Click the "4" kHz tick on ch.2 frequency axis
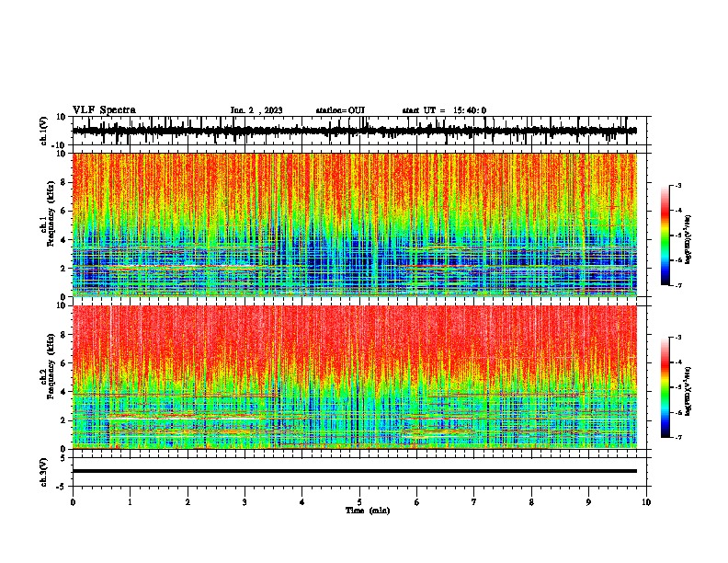Image resolution: width=728 pixels, height=563 pixels. click(x=64, y=392)
